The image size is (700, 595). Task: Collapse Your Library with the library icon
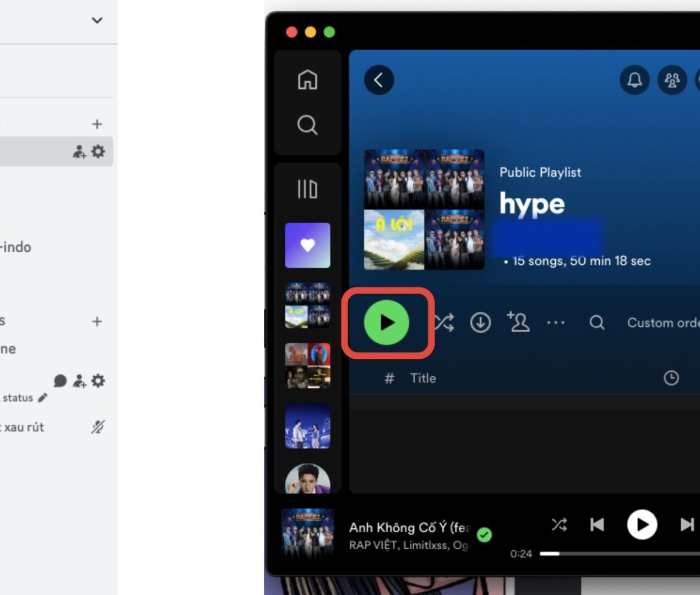tap(307, 189)
